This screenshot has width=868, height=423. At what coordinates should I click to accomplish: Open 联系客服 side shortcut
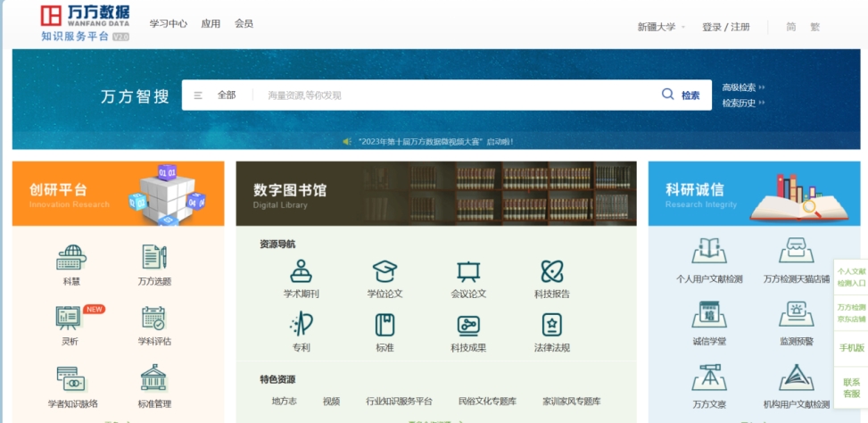click(851, 387)
